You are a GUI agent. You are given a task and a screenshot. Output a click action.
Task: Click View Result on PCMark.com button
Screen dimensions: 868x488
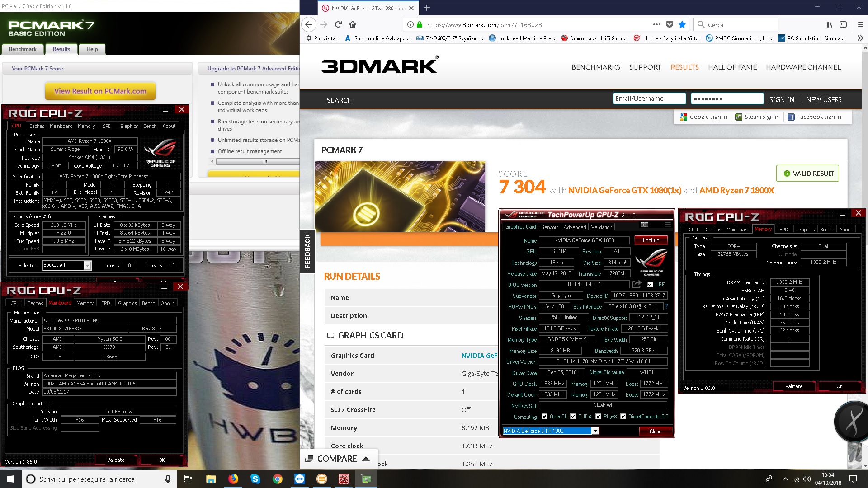click(100, 91)
